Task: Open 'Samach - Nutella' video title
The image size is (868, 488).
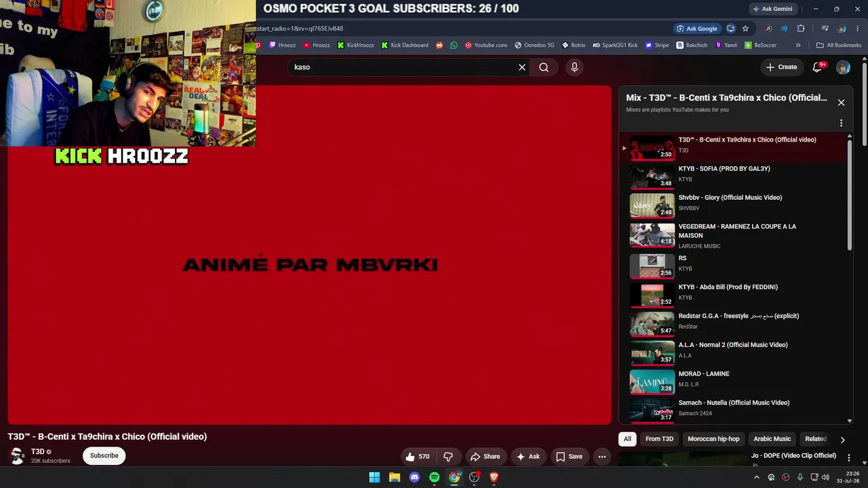Action: pyautogui.click(x=734, y=403)
